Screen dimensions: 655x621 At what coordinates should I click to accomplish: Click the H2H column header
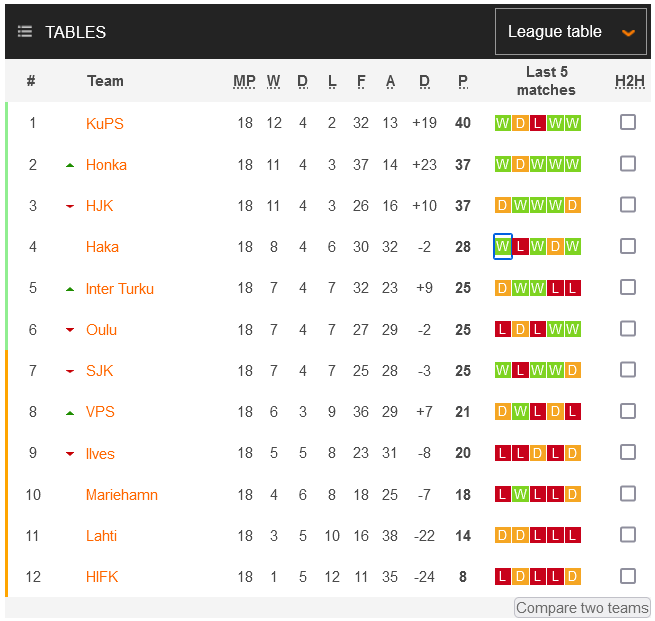pos(630,81)
